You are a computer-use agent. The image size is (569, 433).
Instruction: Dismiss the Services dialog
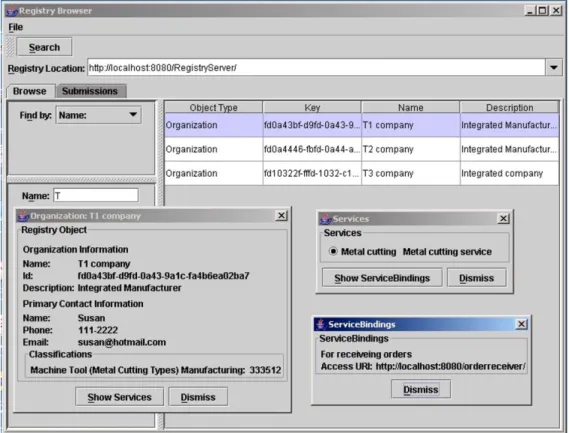click(476, 278)
